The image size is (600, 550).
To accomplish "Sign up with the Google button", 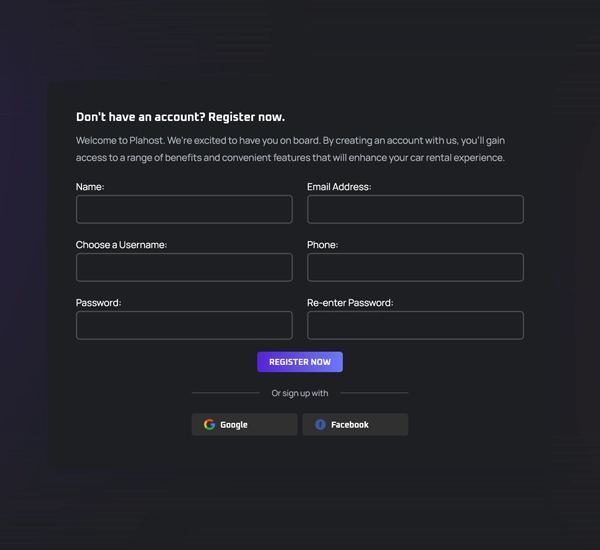I will point(244,425).
